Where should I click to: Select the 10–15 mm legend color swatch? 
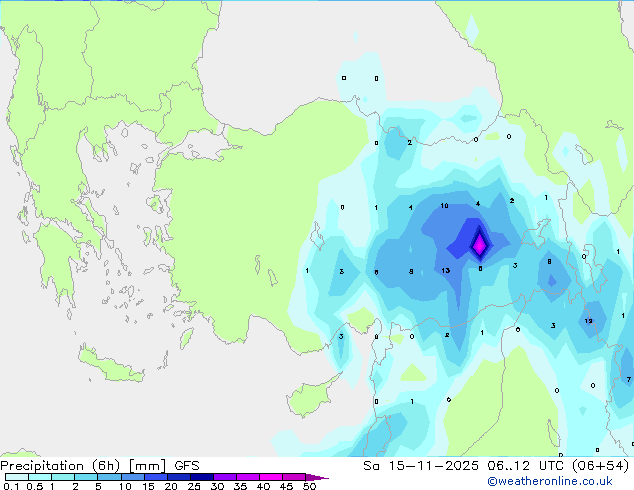click(x=133, y=477)
